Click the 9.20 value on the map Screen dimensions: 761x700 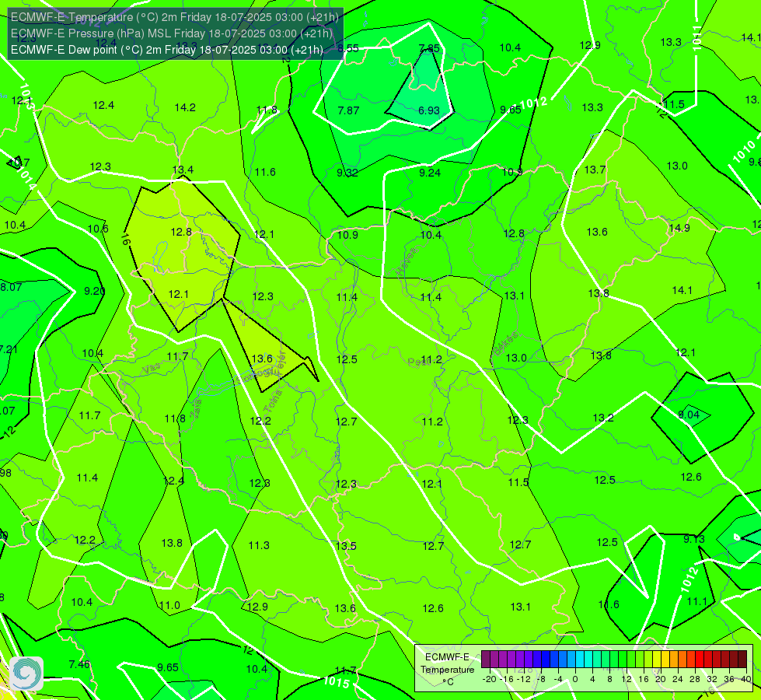95,290
